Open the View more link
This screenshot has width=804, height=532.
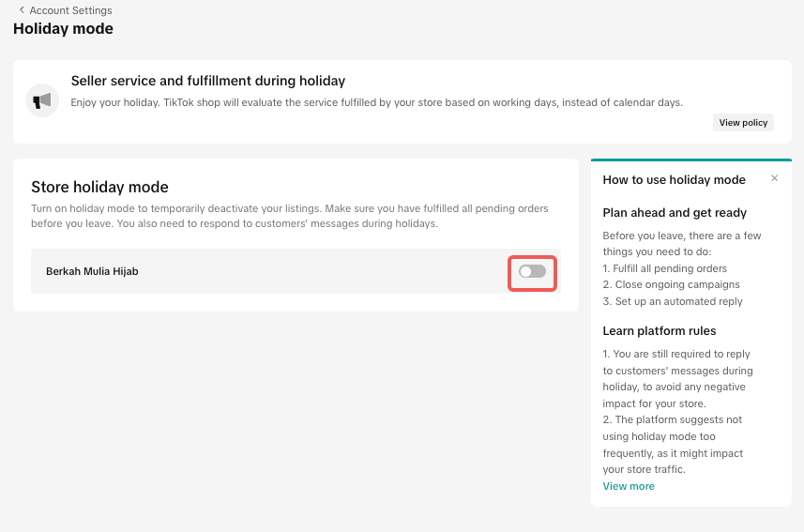[629, 486]
